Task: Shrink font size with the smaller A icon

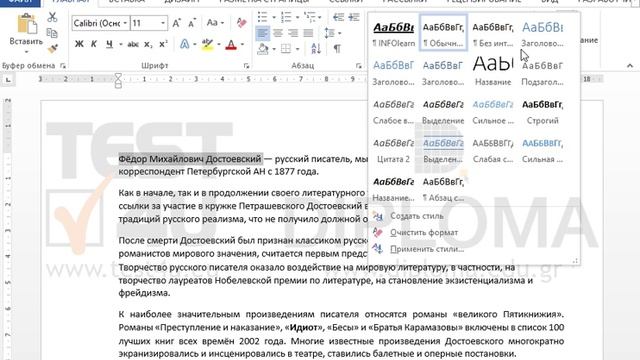Action: click(192, 23)
